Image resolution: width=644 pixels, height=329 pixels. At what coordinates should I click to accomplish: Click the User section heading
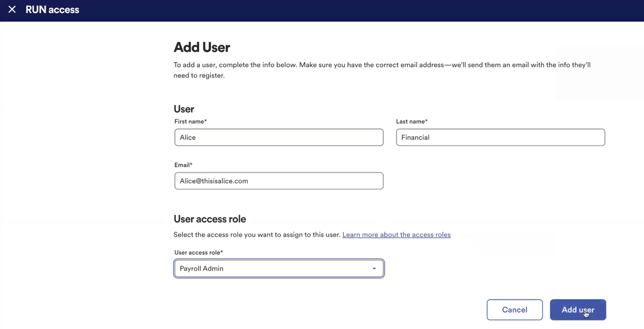184,109
